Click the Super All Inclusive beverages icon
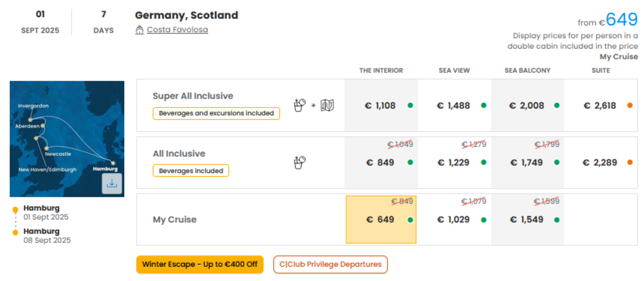 [x=299, y=105]
